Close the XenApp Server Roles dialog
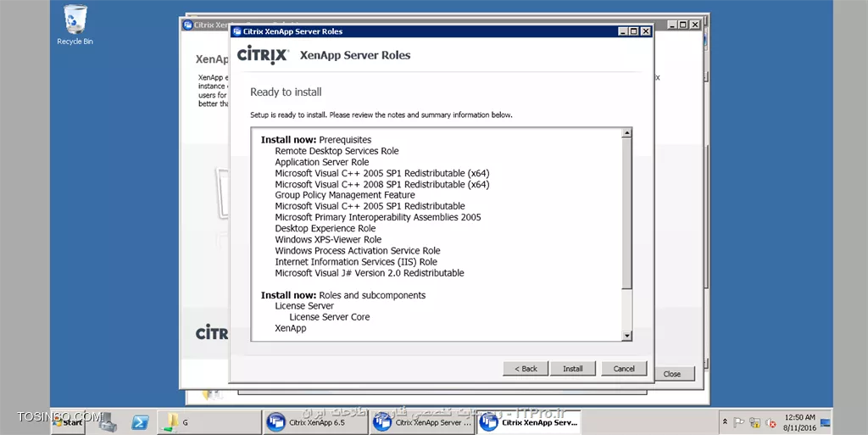Image resolution: width=868 pixels, height=435 pixels. tap(645, 31)
